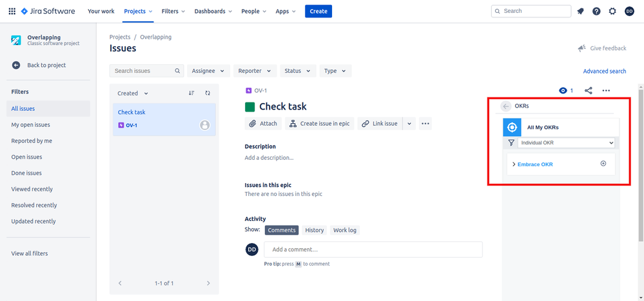644x301 pixels.
Task: Open the app switcher grid icon
Action: coord(12,11)
